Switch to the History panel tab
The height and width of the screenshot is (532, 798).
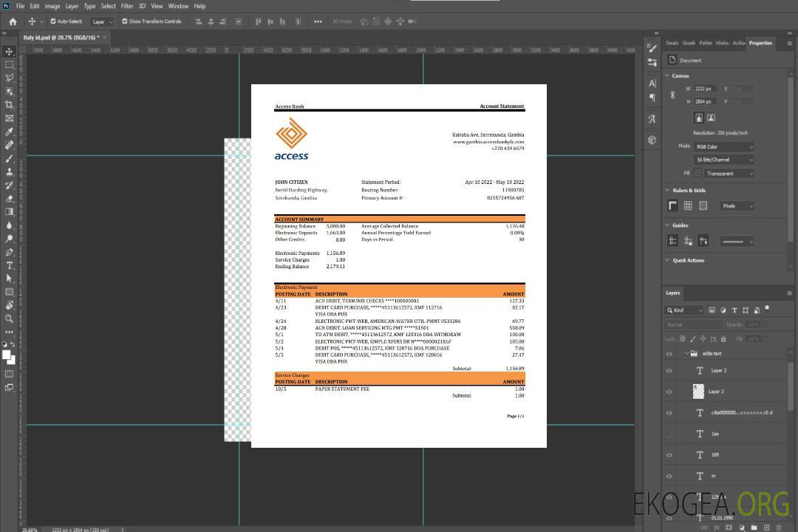[x=722, y=43]
